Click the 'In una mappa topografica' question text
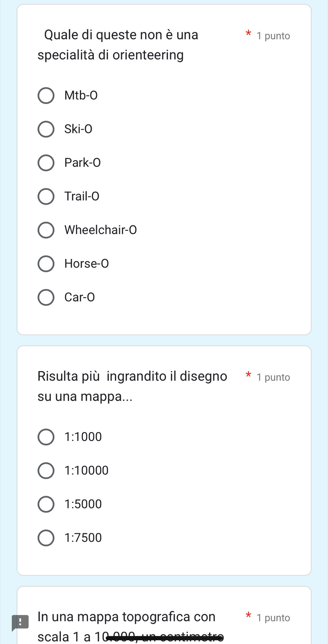This screenshot has width=328, height=644. click(x=126, y=617)
